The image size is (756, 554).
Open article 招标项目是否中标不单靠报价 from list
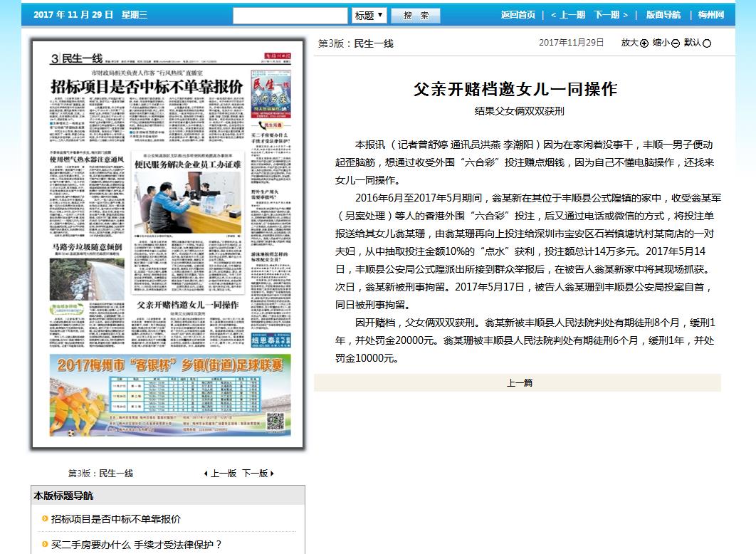[x=116, y=519]
